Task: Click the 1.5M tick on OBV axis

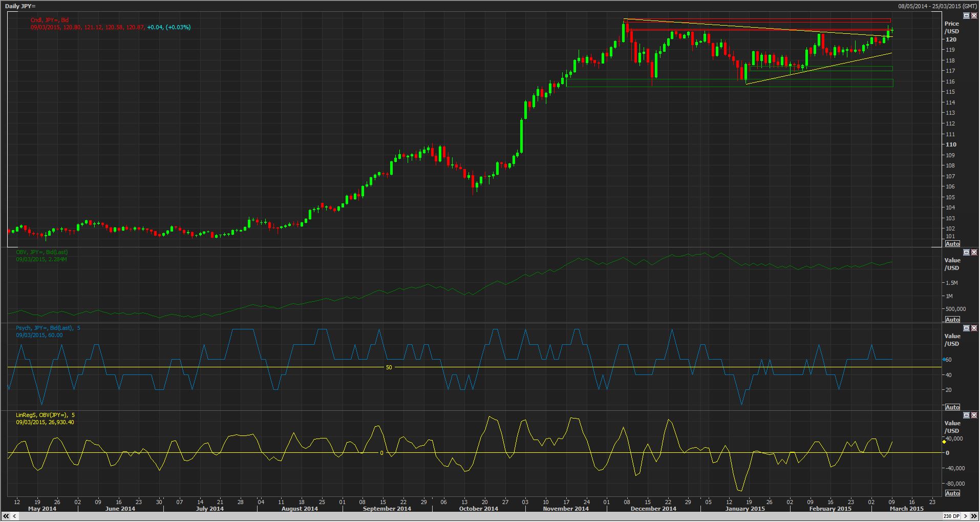Action: pyautogui.click(x=952, y=283)
